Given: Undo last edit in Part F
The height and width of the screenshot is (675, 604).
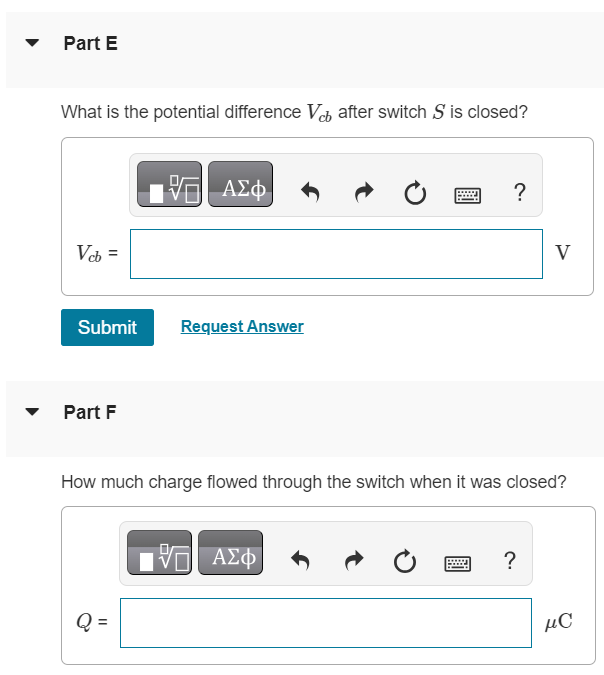Looking at the screenshot, I should coord(300,560).
